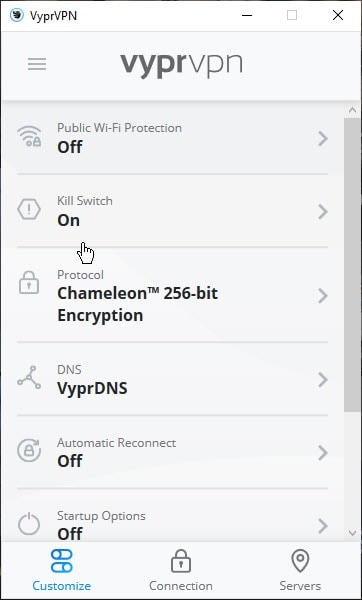Click the Automatic Reconnect lock-refresh icon
This screenshot has width=362, height=600.
(x=29, y=450)
